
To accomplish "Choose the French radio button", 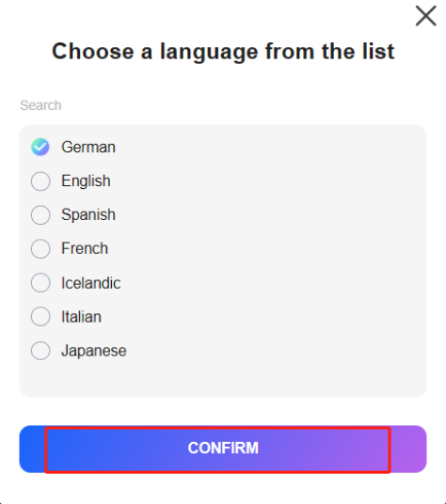I will [40, 248].
